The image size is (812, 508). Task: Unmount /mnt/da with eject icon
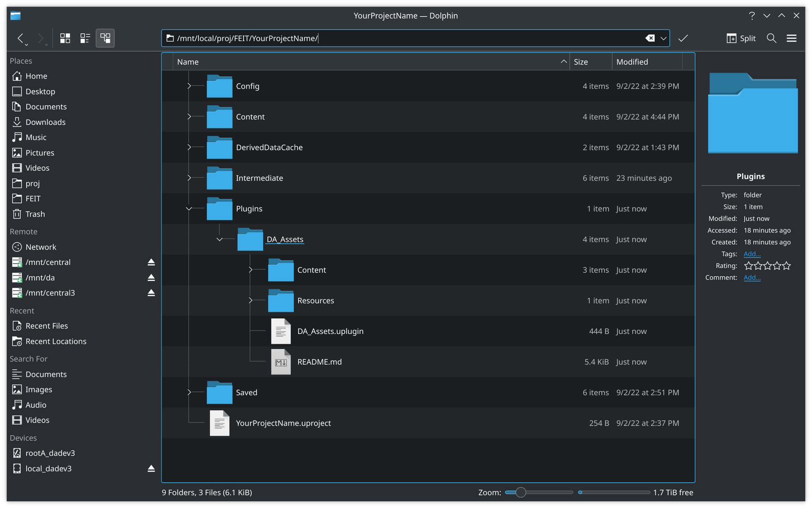click(x=151, y=278)
